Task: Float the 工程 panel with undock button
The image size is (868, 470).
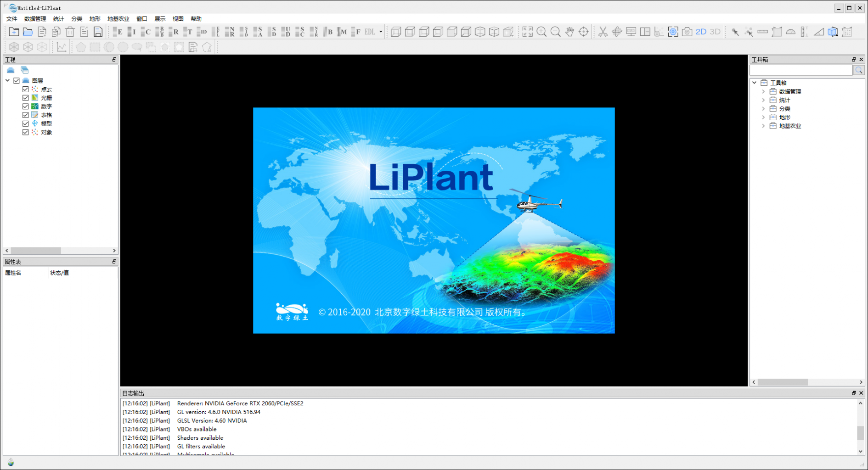Action: [114, 60]
